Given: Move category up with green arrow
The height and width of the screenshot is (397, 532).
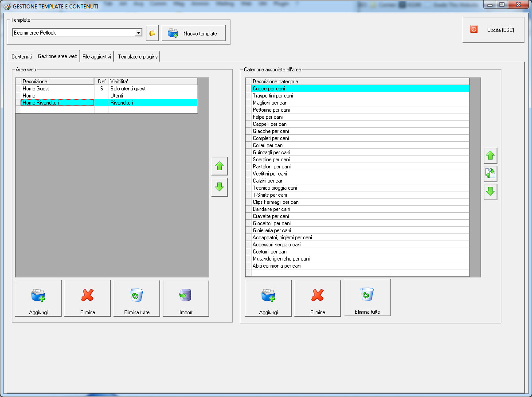Looking at the screenshot, I should pyautogui.click(x=490, y=156).
